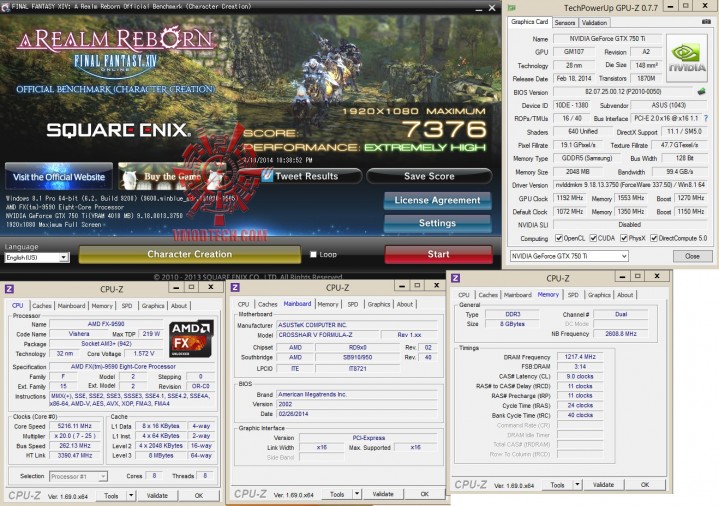Open the SPD tab in CPU-Z processor window

[127, 306]
